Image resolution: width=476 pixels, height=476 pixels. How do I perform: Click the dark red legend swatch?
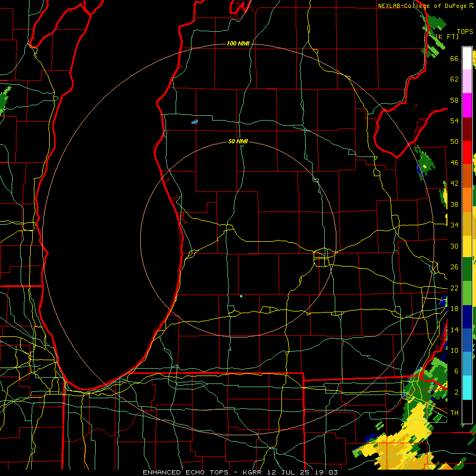(x=467, y=129)
